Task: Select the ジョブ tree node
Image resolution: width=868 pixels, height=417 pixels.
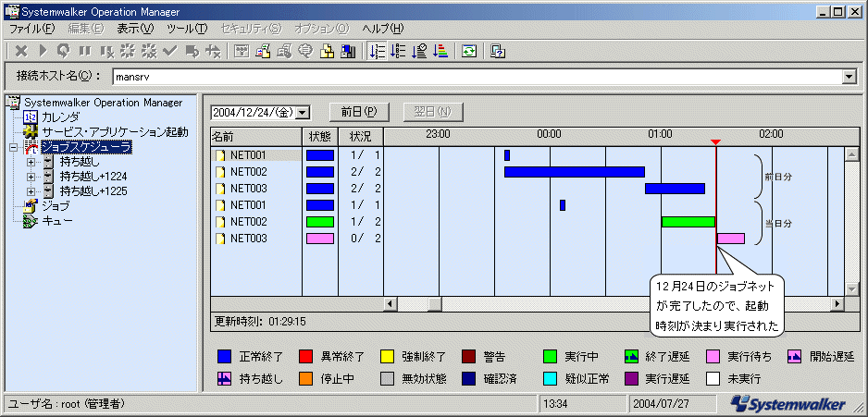Action: (56, 206)
